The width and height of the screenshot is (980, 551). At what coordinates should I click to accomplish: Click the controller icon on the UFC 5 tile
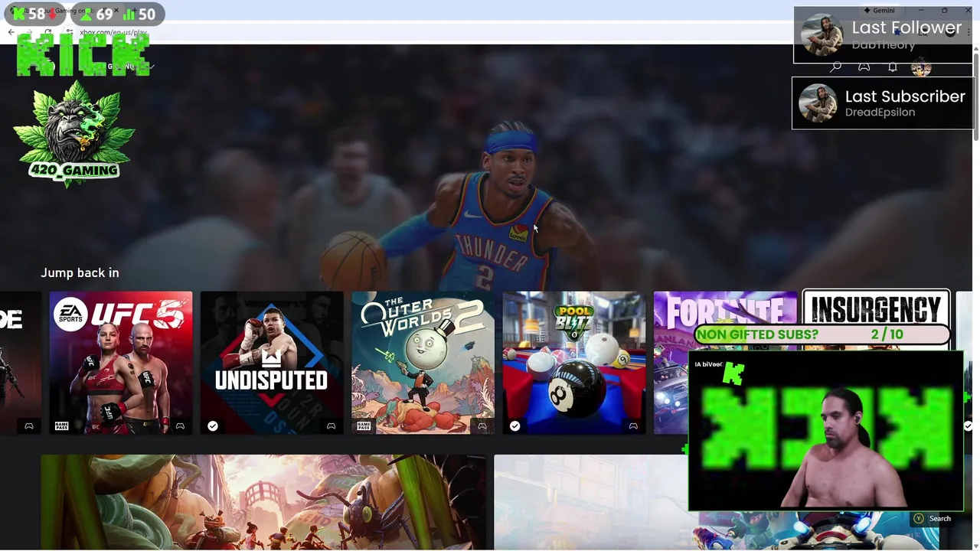[180, 426]
